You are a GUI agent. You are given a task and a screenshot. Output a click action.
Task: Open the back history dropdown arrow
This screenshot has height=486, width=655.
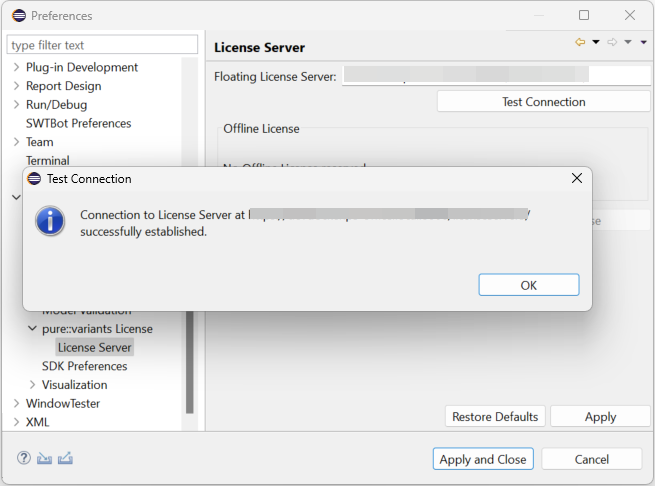click(x=596, y=42)
